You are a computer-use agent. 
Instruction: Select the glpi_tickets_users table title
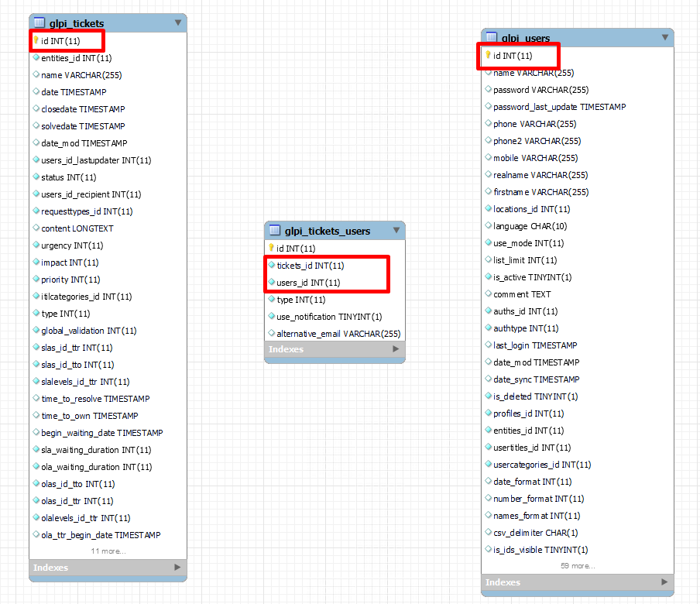tap(328, 231)
